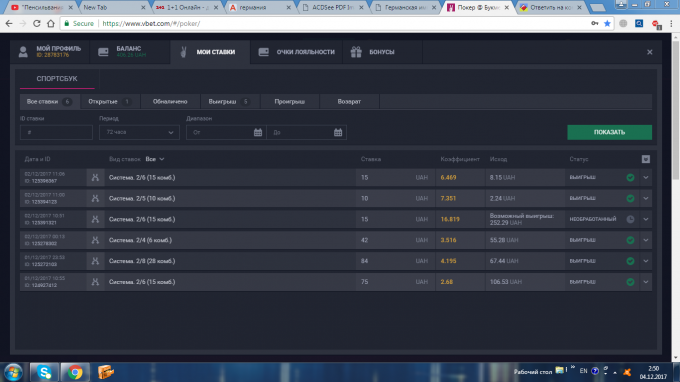Click system bet icon in row ID 123394123

click(x=95, y=198)
